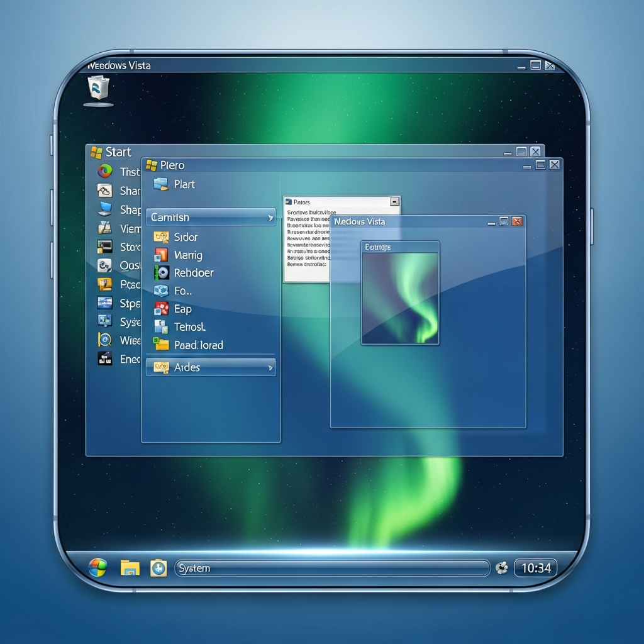The width and height of the screenshot is (644, 644).
Task: Open the Paad lored folder icon
Action: pyautogui.click(x=162, y=345)
